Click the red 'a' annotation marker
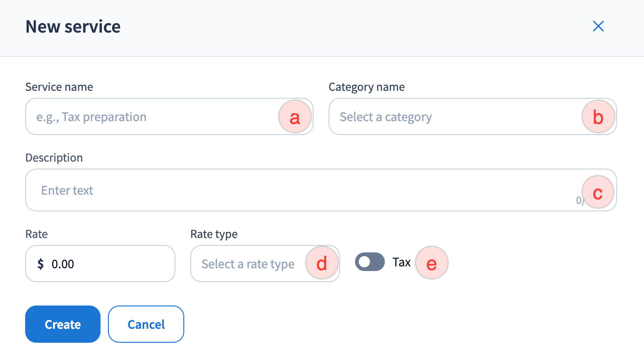The width and height of the screenshot is (644, 353). tap(295, 117)
